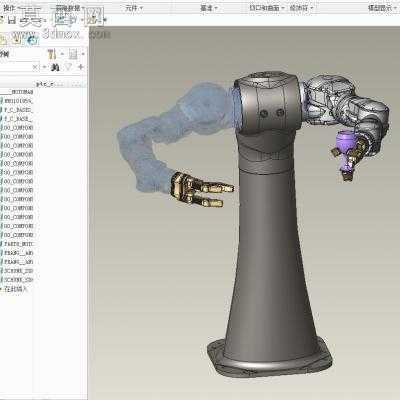The image size is (400, 400).
Task: Open the model tree show options icon
Action: pyautogui.click(x=73, y=54)
